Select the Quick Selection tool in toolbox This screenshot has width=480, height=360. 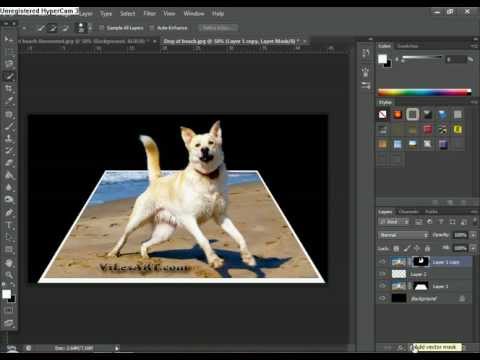(x=9, y=77)
